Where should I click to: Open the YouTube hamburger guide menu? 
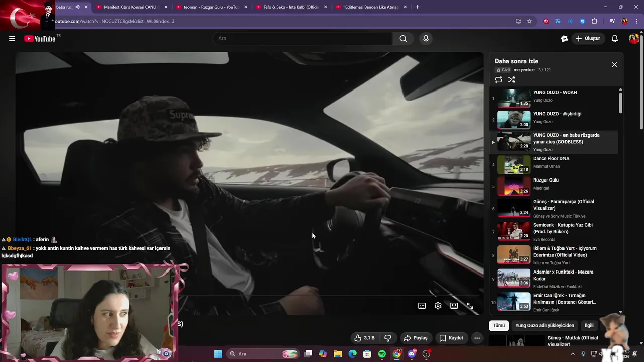12,39
